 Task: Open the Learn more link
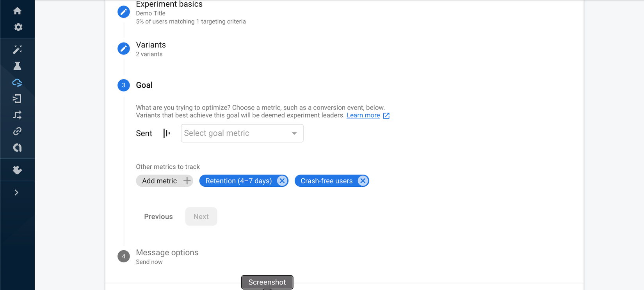[x=363, y=115]
